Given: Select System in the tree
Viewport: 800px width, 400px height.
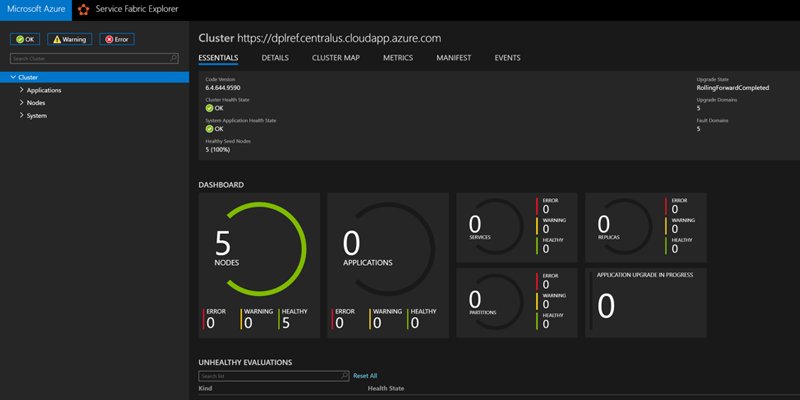Looking at the screenshot, I should tap(37, 116).
